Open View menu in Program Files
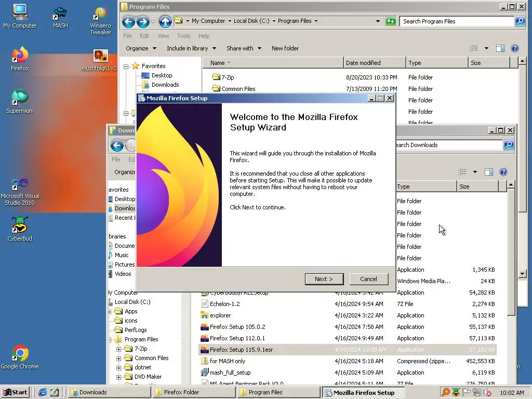This screenshot has height=399, width=532. [x=163, y=36]
